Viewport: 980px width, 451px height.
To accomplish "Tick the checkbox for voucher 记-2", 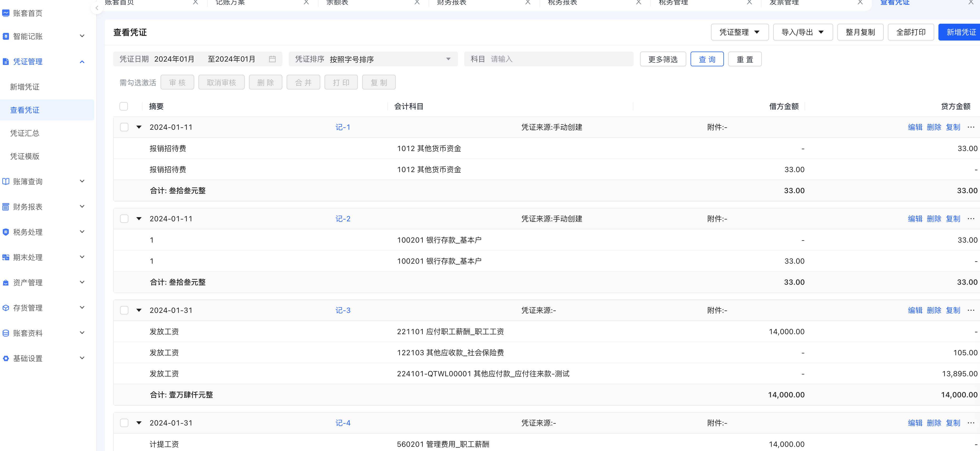I will click(x=124, y=219).
